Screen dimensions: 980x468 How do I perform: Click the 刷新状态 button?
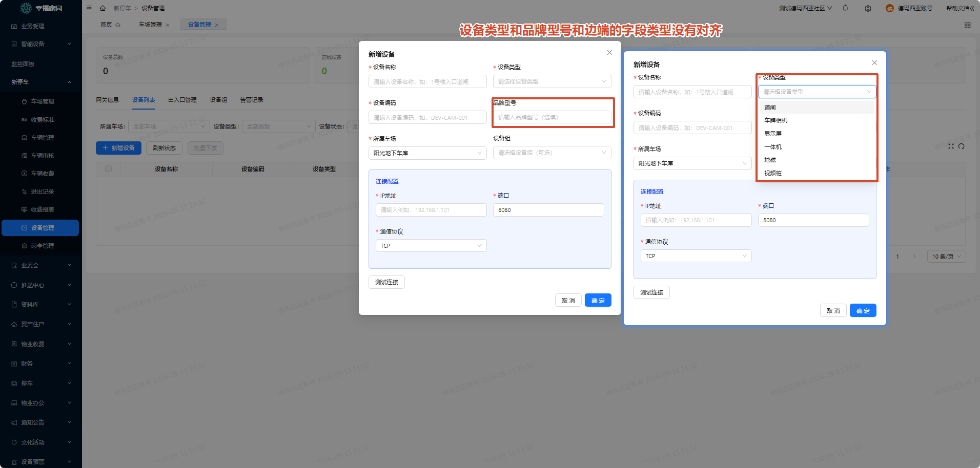[x=164, y=148]
